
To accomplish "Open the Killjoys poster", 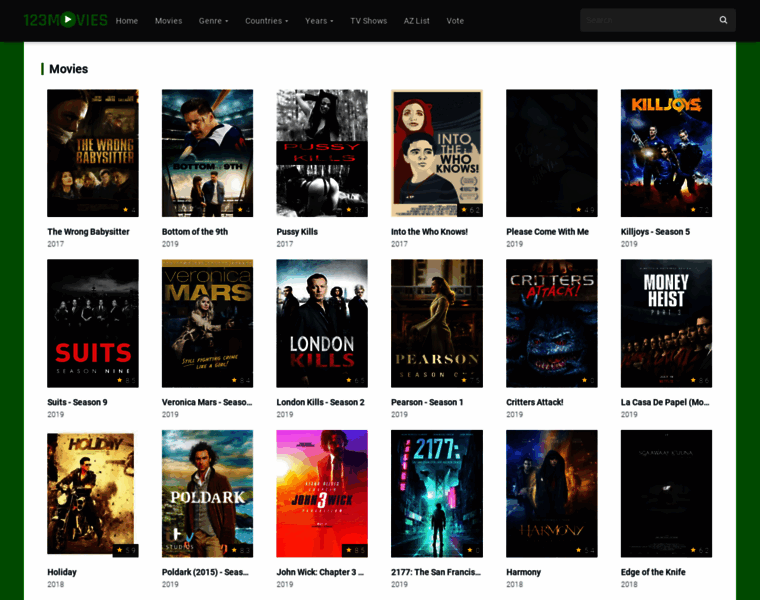I will (666, 153).
